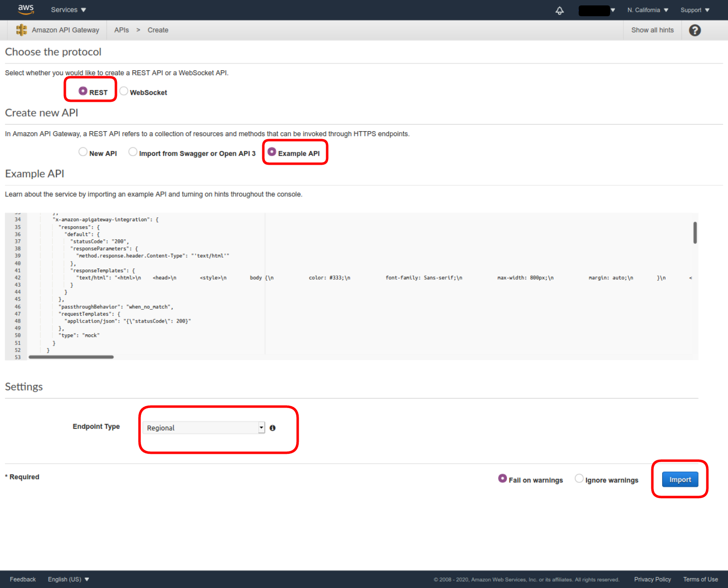
Task: Select the WebSocket protocol option
Action: (x=124, y=91)
